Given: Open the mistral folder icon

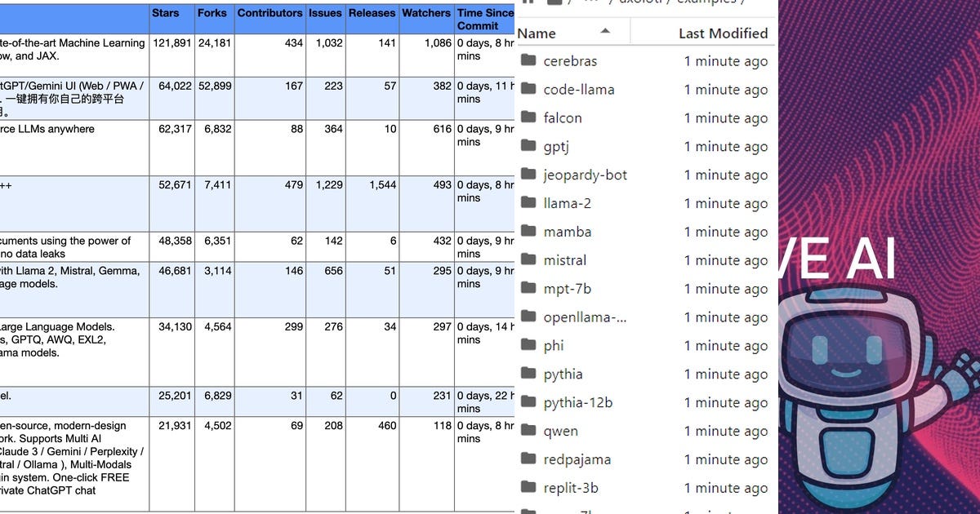Looking at the screenshot, I should pos(529,260).
